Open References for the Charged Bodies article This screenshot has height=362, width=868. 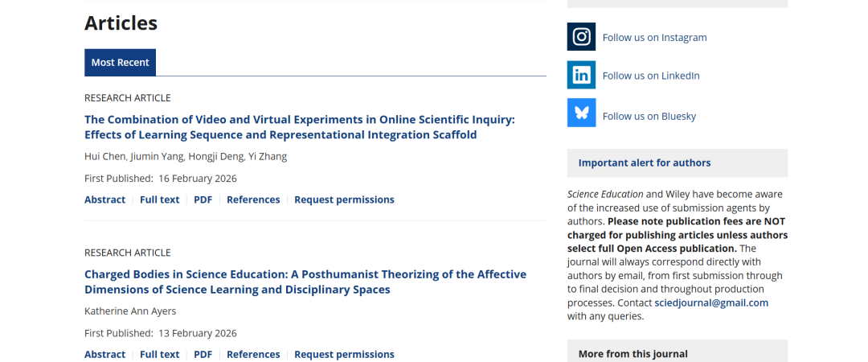(x=253, y=354)
